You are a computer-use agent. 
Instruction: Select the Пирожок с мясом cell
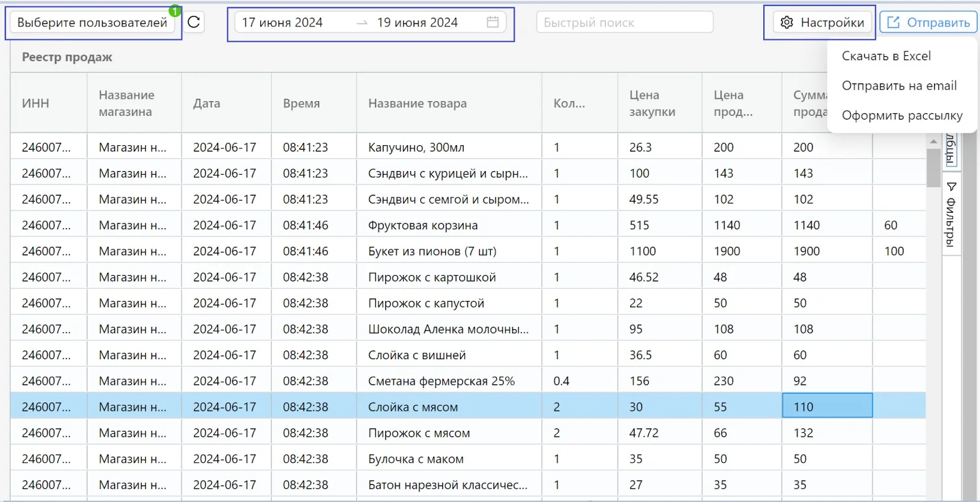(x=449, y=433)
